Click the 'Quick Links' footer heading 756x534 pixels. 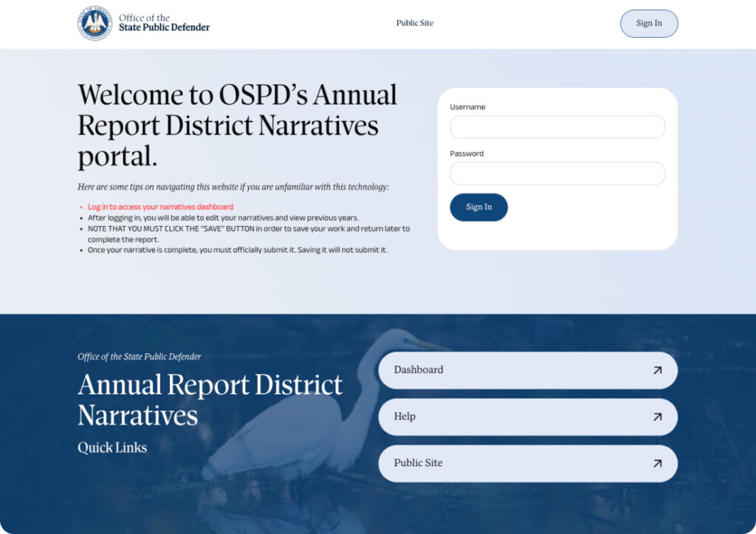point(112,448)
